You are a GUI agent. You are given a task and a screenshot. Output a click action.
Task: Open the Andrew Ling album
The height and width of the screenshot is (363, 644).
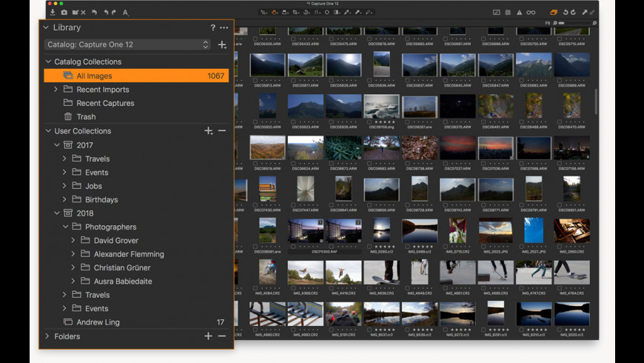pos(98,323)
